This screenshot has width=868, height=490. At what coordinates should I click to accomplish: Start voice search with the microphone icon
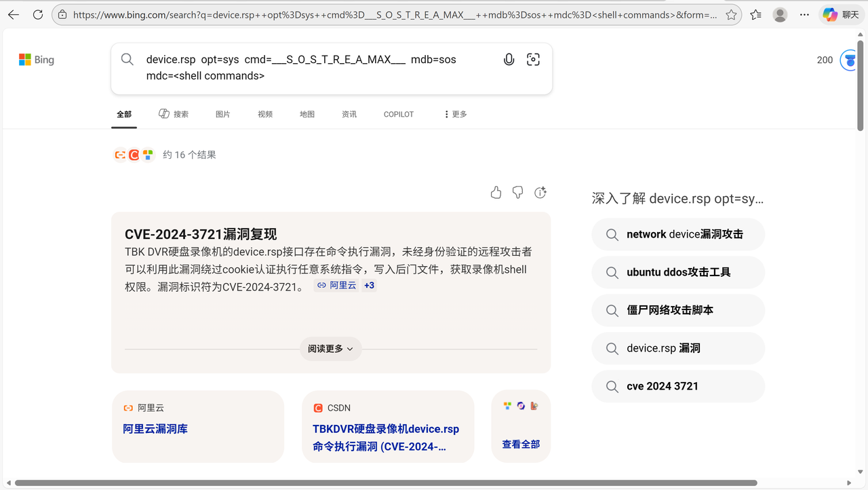(509, 60)
